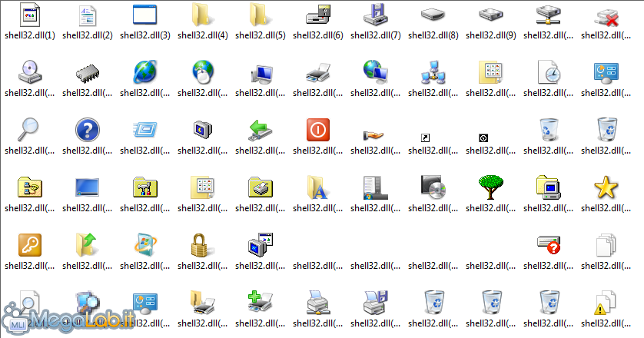The image size is (644, 338).
Task: Click the removable drive icon shell32.dll(8)
Action: (433, 15)
